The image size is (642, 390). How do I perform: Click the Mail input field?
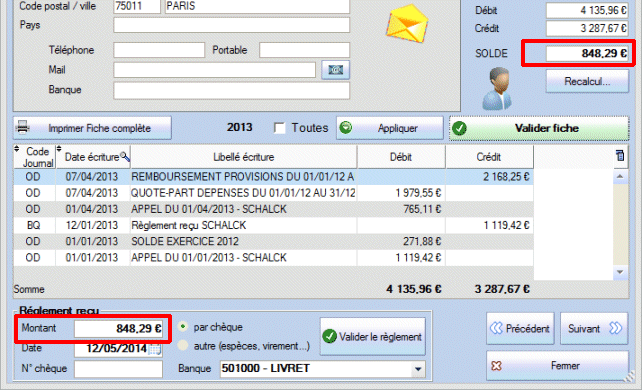click(x=215, y=70)
